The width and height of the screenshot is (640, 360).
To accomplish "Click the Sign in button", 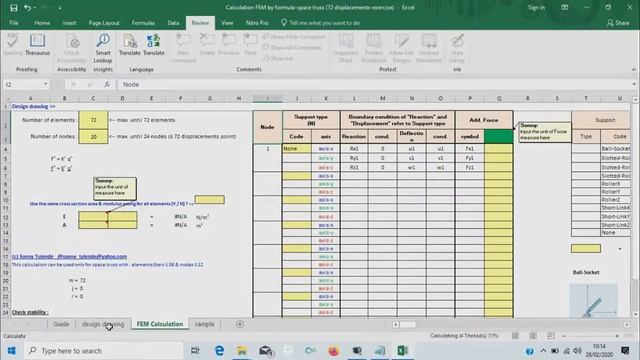I will (x=536, y=7).
